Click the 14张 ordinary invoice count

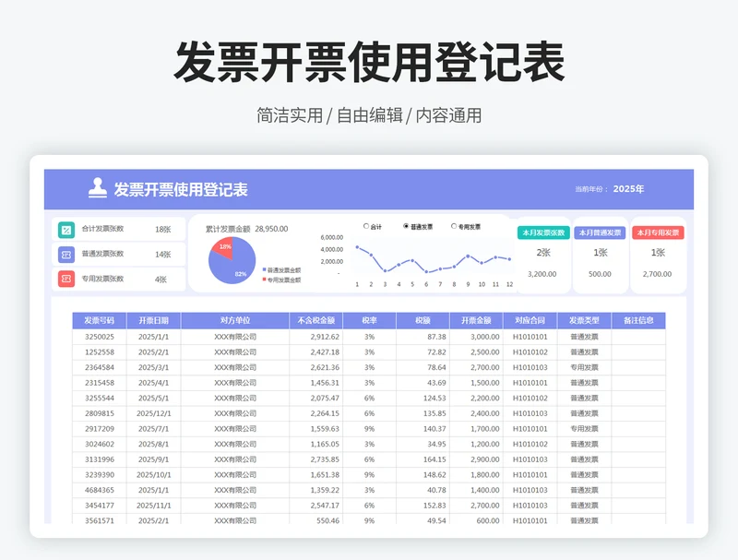pos(163,255)
